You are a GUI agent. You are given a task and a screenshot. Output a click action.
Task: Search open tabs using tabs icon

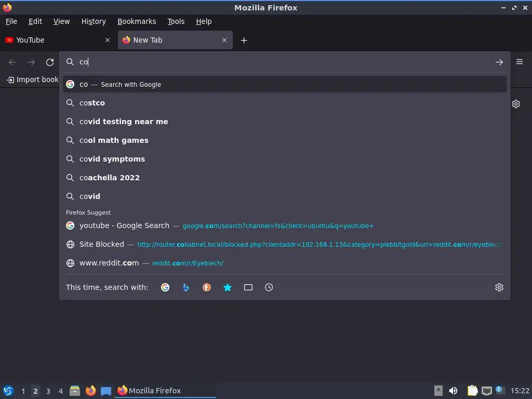point(248,287)
